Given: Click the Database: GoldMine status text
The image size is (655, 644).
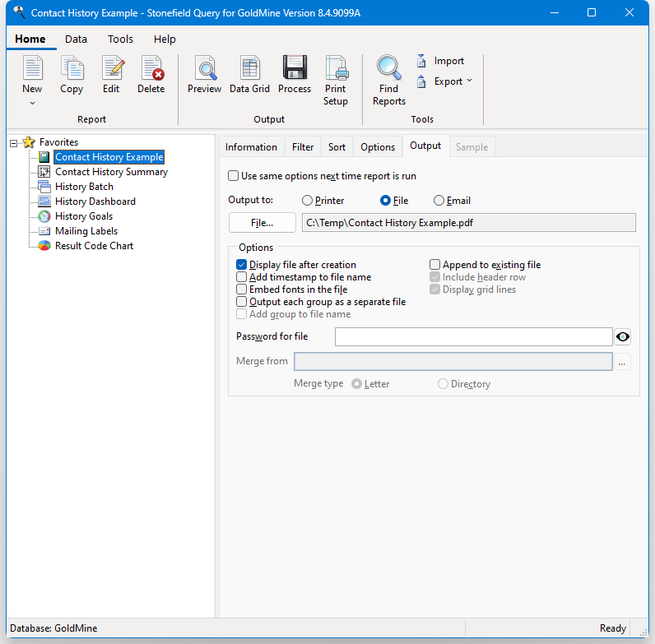Looking at the screenshot, I should pos(53,628).
